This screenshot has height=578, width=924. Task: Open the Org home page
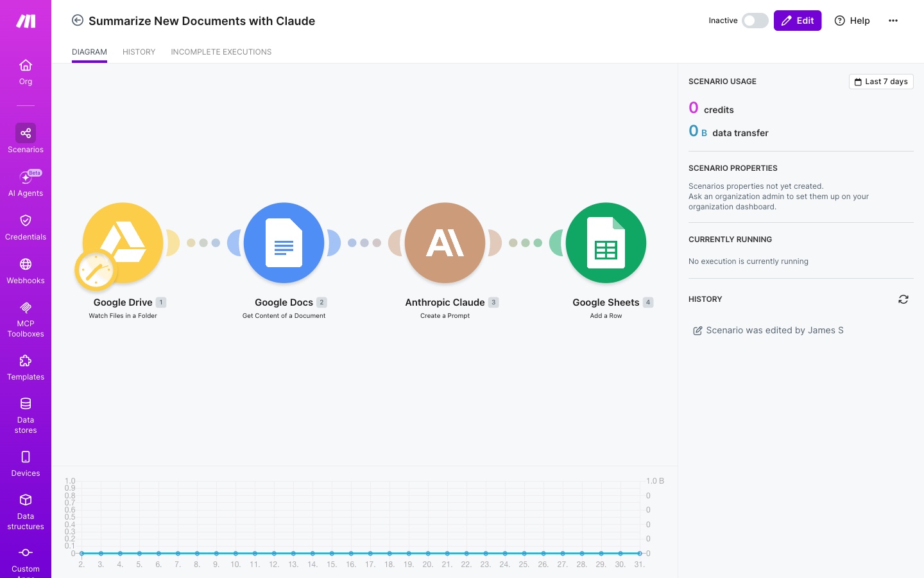(x=26, y=72)
